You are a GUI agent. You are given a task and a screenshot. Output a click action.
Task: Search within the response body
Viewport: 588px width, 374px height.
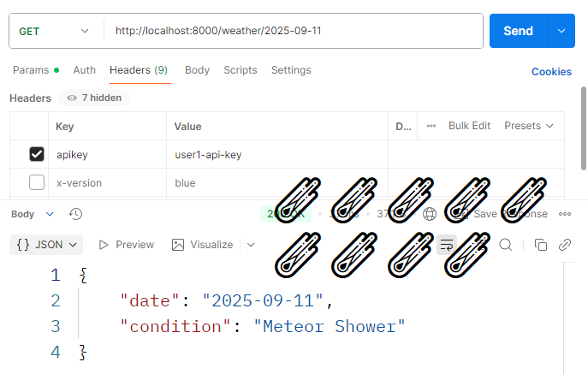pyautogui.click(x=506, y=245)
